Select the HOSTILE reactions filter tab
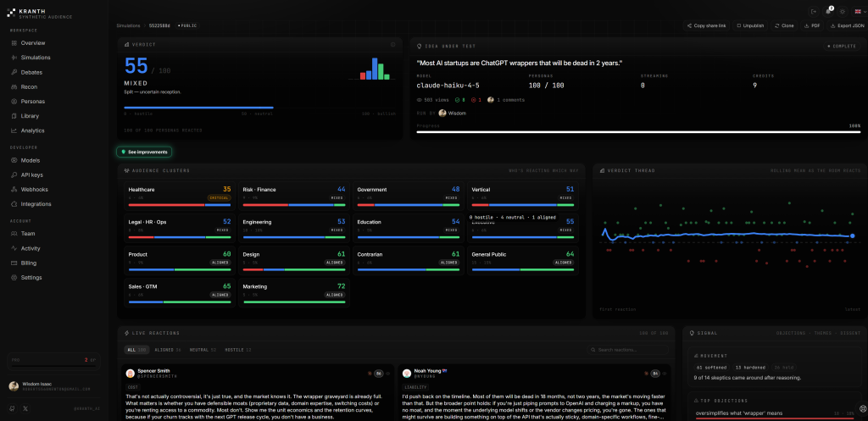868x421 pixels. [238, 350]
